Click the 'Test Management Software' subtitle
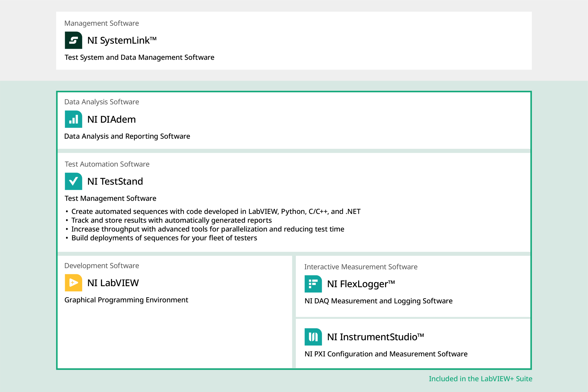This screenshot has width=588, height=392. pos(110,199)
